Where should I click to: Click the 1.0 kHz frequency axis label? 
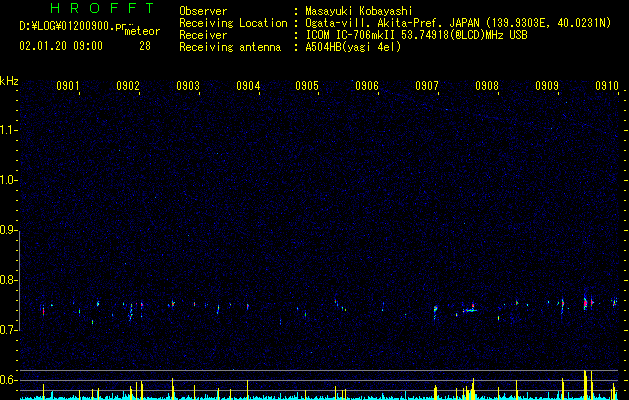click(9, 181)
